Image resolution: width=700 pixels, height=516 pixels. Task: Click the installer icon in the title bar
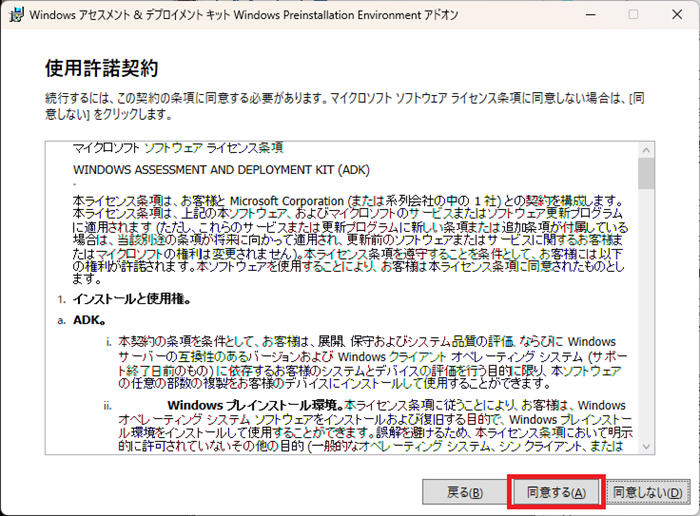[x=13, y=15]
